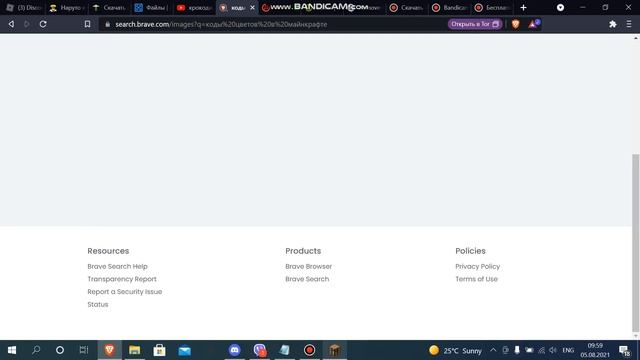Switch to the Discord tab
Screen dimensions: 640x360
[x=24, y=7]
